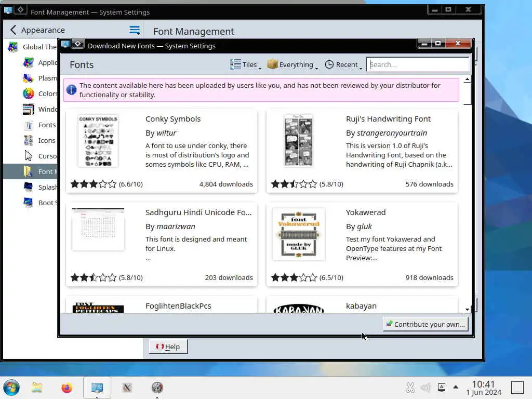Image resolution: width=532 pixels, height=399 pixels.
Task: Click the scrollbar up arrow in Fonts list
Action: pyautogui.click(x=467, y=79)
